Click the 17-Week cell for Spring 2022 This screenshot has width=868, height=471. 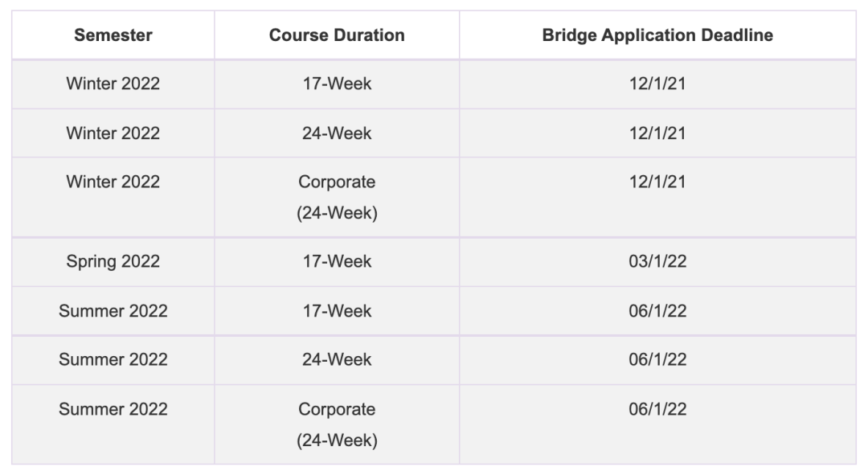tap(337, 261)
